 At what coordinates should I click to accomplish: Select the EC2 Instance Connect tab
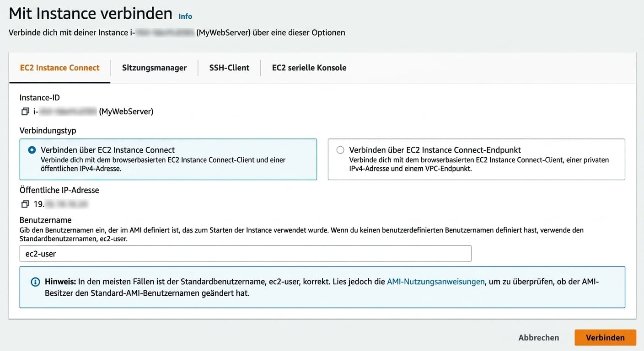[x=59, y=68]
